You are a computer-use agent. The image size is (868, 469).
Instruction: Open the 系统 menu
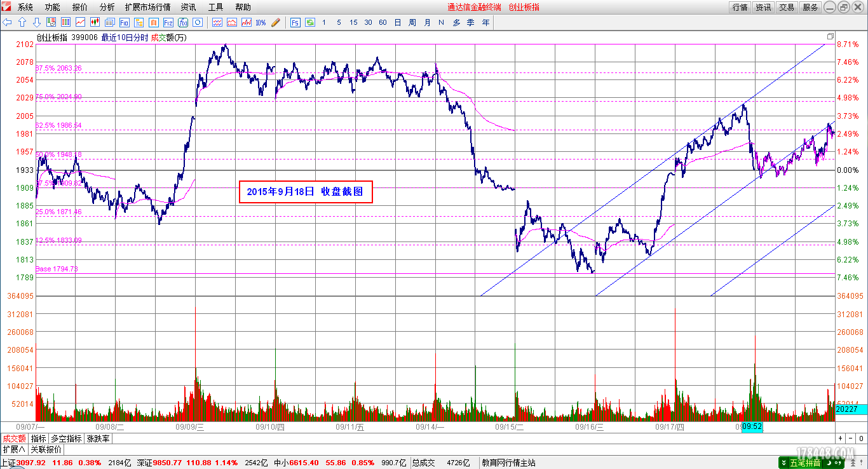[25, 7]
